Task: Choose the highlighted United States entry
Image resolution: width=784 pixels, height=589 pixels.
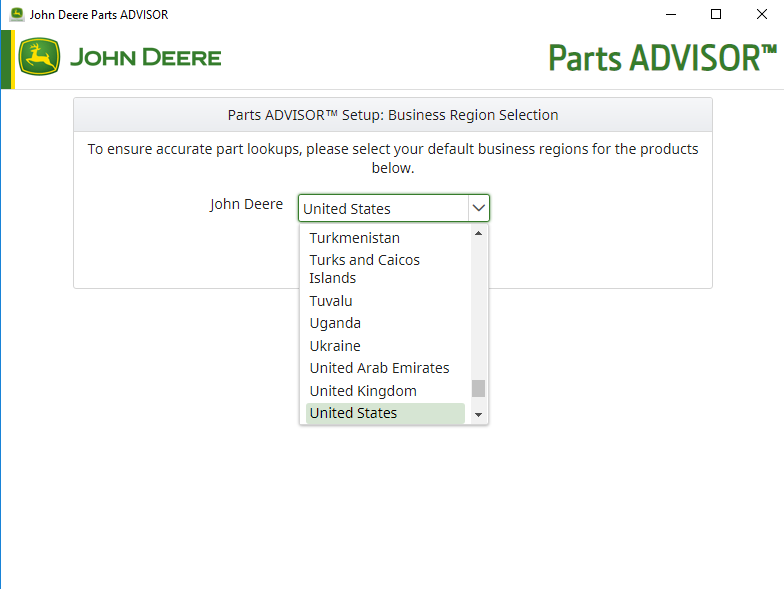Action: [353, 413]
